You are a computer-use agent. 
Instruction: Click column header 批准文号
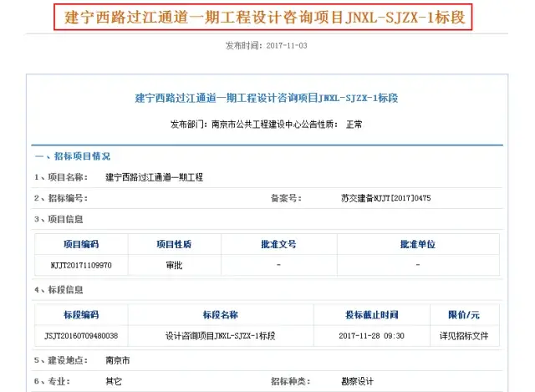click(x=278, y=244)
